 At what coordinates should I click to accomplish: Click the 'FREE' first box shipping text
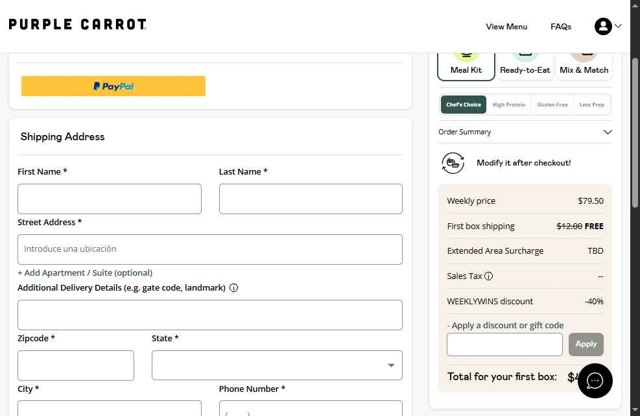594,226
